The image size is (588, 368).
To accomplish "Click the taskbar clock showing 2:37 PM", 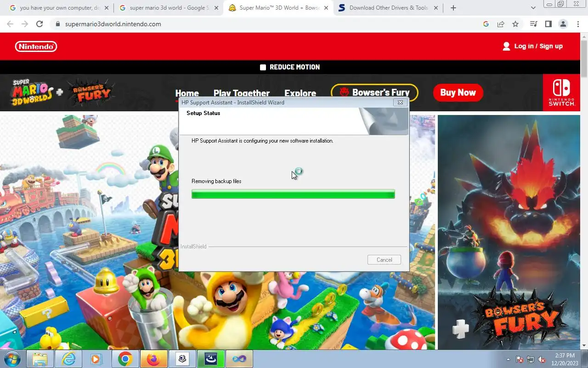I will 565,359.
